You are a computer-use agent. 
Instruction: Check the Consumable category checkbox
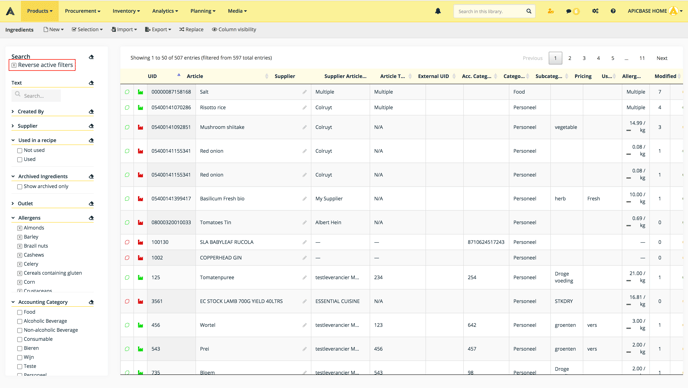click(19, 339)
